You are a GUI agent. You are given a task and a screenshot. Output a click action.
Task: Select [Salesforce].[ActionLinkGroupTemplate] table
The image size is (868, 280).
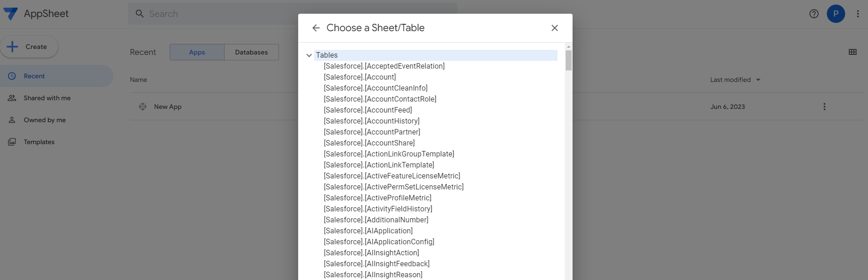389,154
